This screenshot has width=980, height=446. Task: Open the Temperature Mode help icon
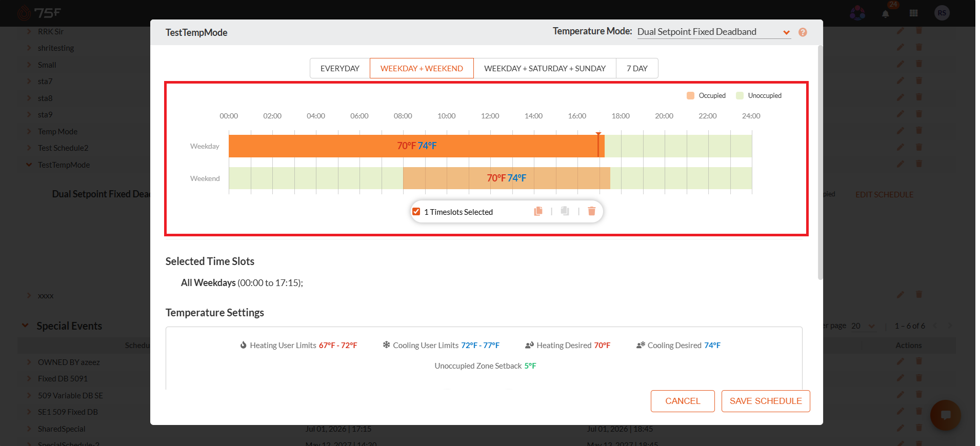[803, 32]
